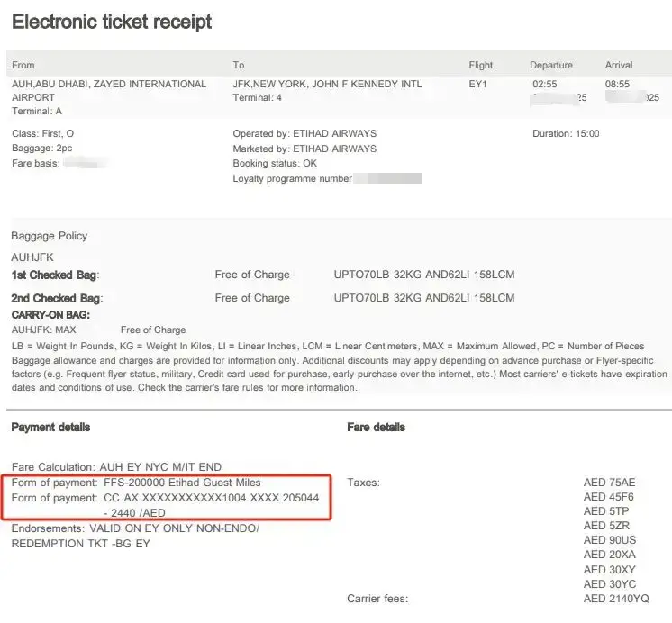Click the Duration: 15:00 text
This screenshot has height=623, width=672.
[x=566, y=134]
